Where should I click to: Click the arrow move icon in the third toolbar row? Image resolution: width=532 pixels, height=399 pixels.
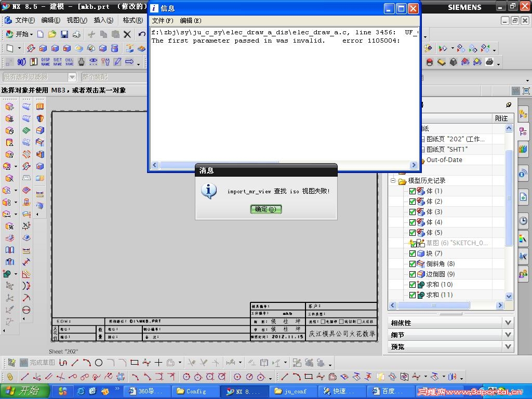pyautogui.click(x=129, y=62)
